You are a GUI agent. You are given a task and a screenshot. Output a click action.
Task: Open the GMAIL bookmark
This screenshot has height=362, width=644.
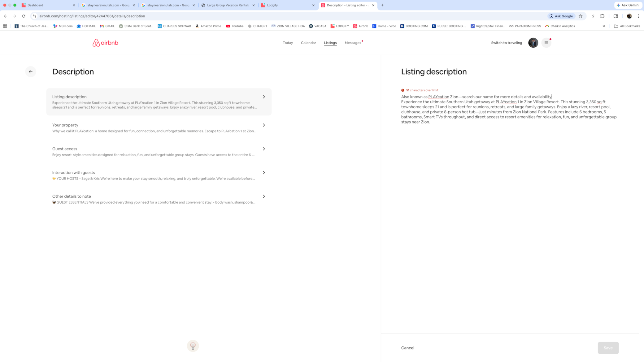[x=107, y=26]
